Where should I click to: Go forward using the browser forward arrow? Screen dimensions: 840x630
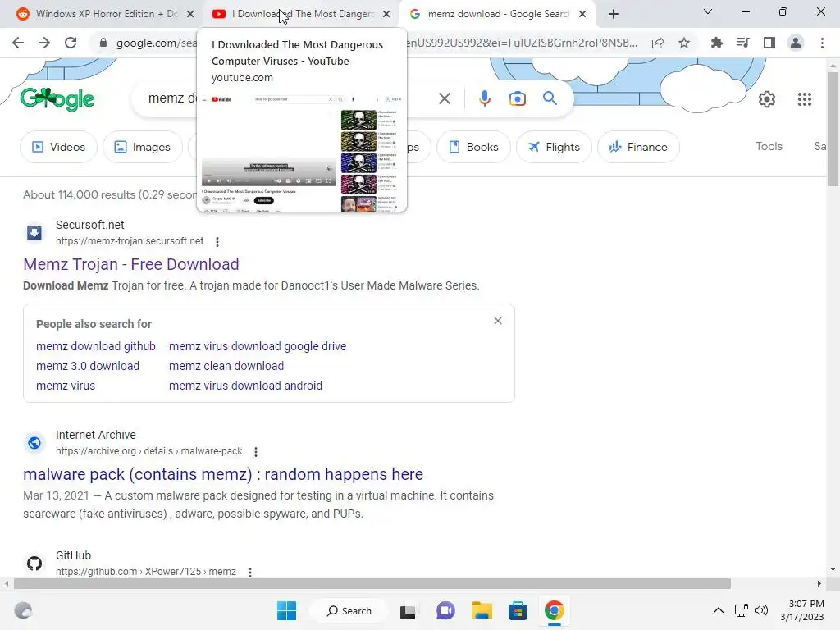pos(44,43)
